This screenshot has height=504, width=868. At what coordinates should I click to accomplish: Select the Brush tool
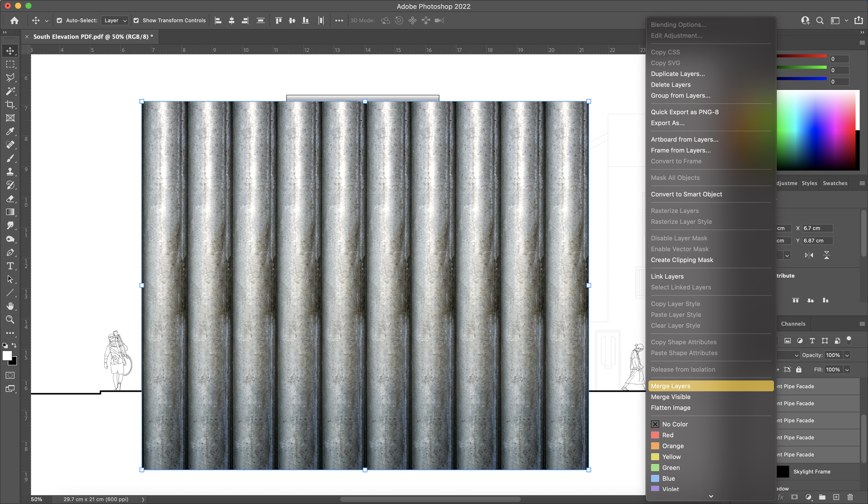click(10, 158)
